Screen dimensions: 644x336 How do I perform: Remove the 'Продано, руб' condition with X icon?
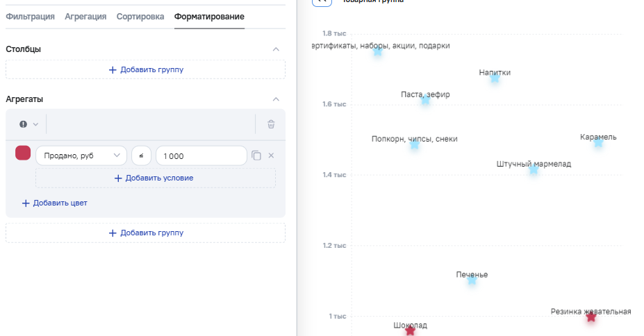click(272, 156)
